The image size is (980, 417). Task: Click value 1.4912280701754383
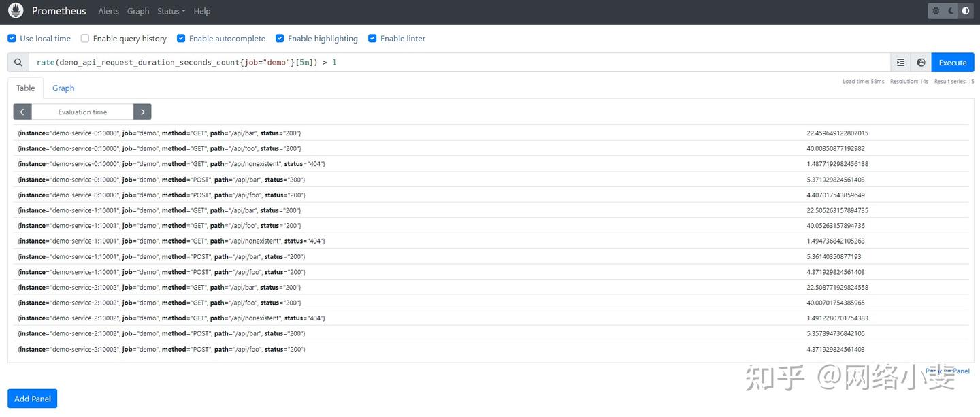pos(837,318)
